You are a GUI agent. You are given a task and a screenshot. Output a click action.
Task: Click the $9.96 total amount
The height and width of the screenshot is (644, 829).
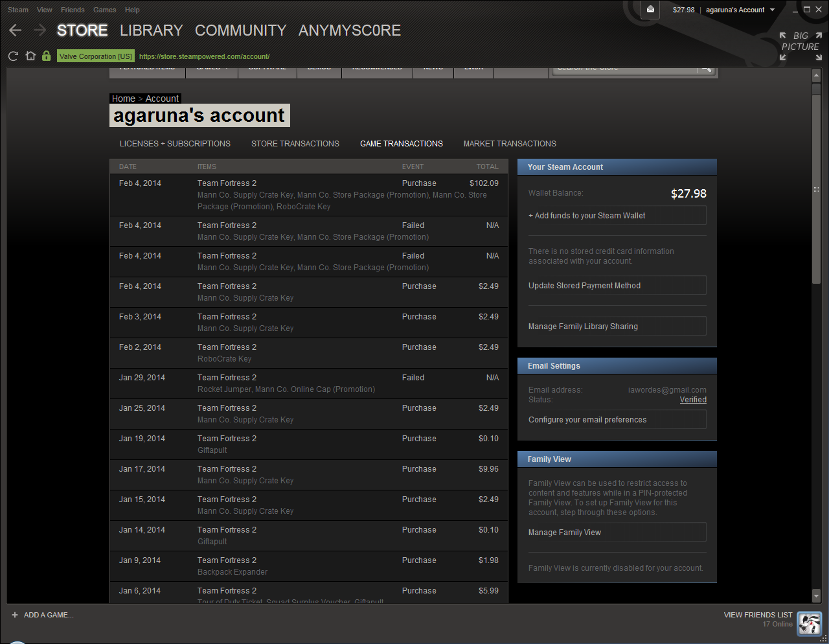pyautogui.click(x=488, y=469)
